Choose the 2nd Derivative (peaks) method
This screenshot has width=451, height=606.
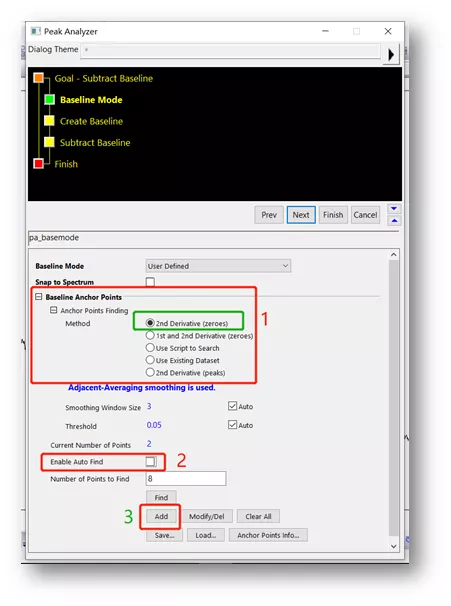coord(150,372)
